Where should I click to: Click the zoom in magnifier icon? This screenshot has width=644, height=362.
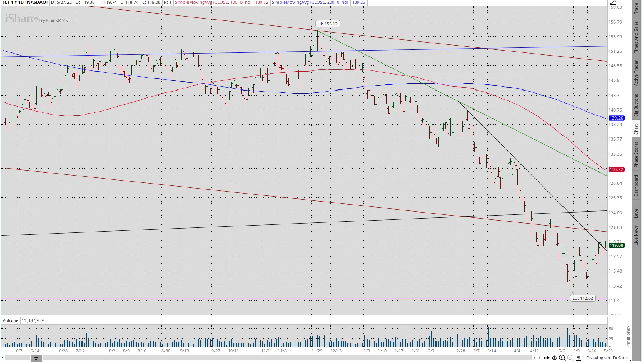pyautogui.click(x=562, y=358)
